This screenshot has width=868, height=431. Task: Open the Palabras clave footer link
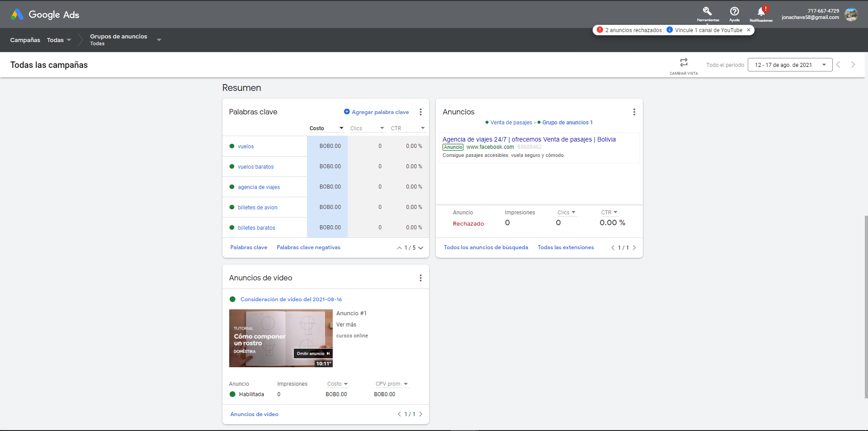click(x=249, y=247)
